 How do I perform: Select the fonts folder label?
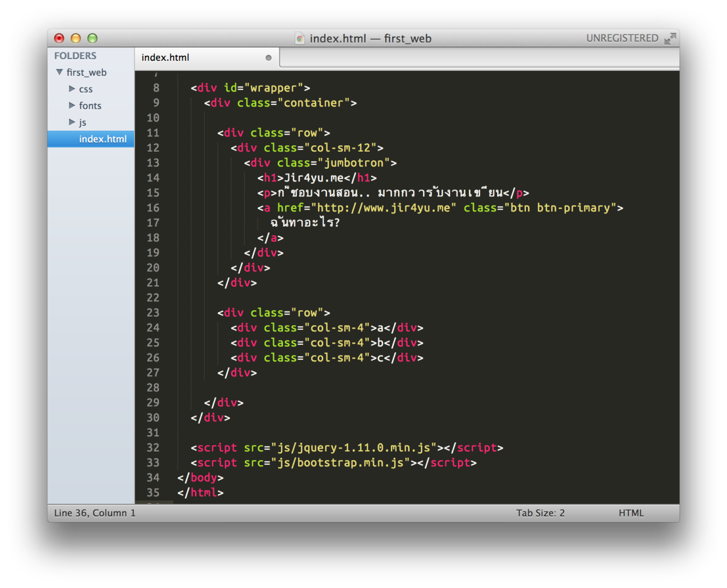click(x=90, y=105)
